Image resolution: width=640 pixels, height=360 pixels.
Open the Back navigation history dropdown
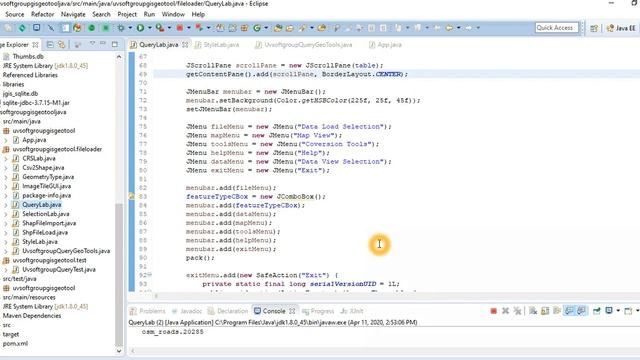tap(458, 28)
